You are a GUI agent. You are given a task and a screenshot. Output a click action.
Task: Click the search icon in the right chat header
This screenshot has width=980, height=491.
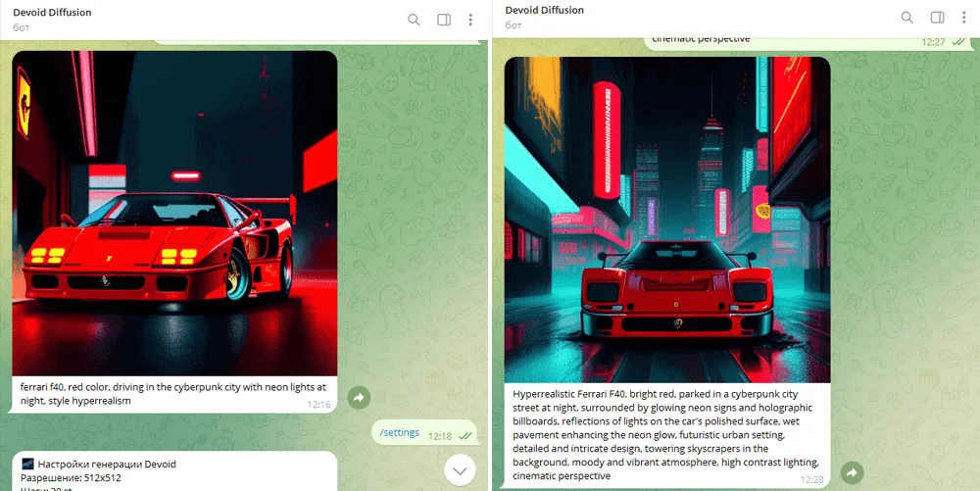click(907, 18)
